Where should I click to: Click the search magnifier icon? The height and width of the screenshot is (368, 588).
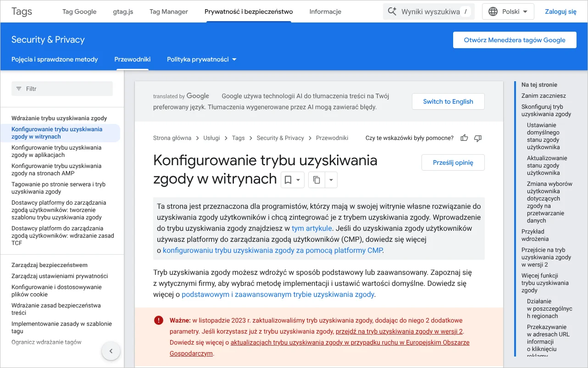392,11
